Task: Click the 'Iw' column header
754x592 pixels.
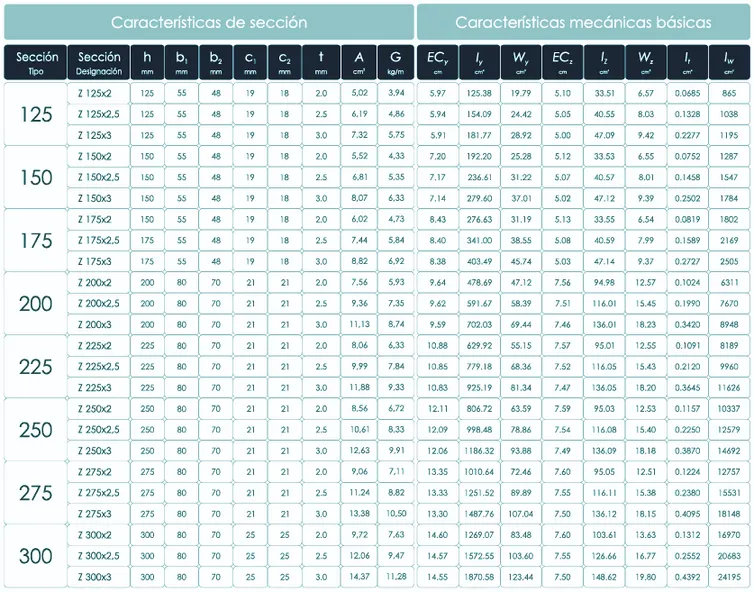Action: point(729,63)
